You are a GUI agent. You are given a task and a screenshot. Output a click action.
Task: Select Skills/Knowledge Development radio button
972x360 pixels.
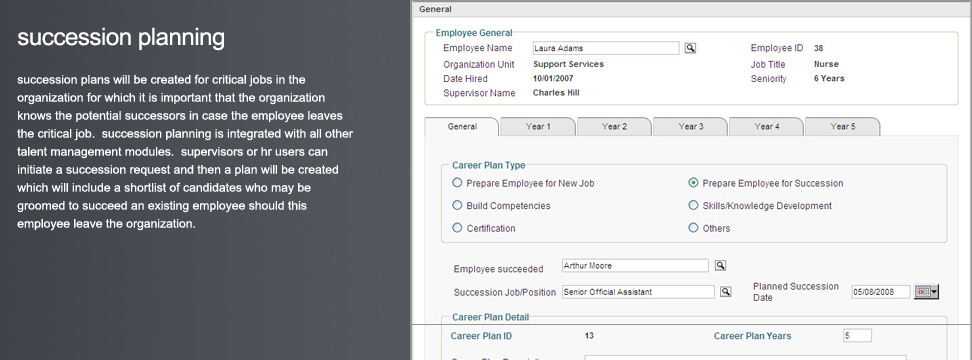click(694, 205)
